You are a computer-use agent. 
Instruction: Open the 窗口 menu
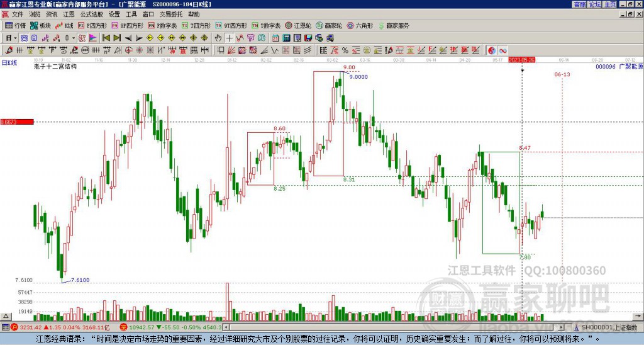pos(148,14)
